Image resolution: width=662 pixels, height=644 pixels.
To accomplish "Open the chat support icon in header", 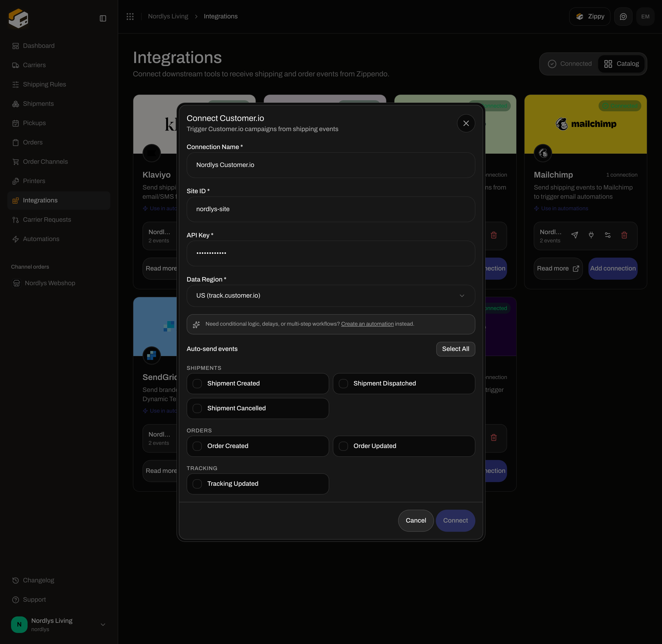I will [623, 17].
